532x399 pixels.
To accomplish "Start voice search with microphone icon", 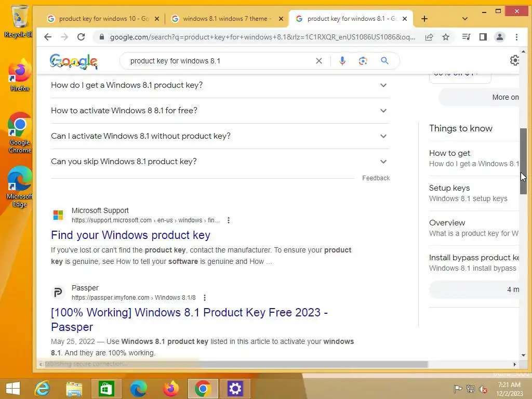I will point(342,61).
